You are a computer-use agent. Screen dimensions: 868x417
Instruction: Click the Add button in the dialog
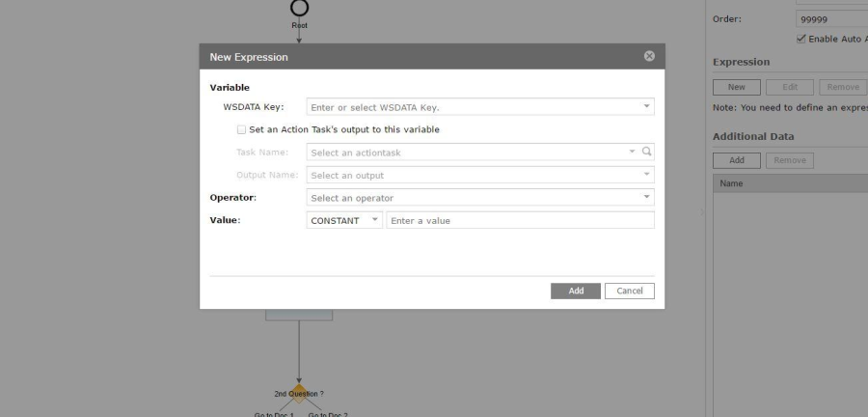[x=576, y=291]
